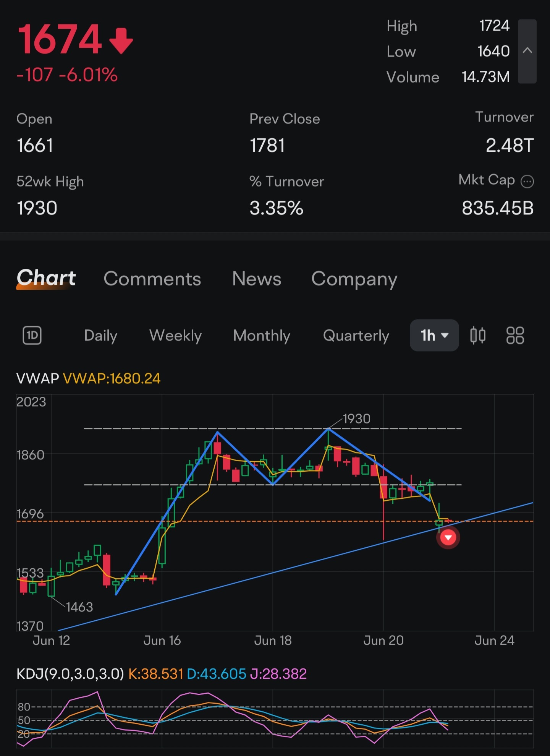Tap the 1930 high price label on chart
The image size is (550, 756).
(356, 419)
